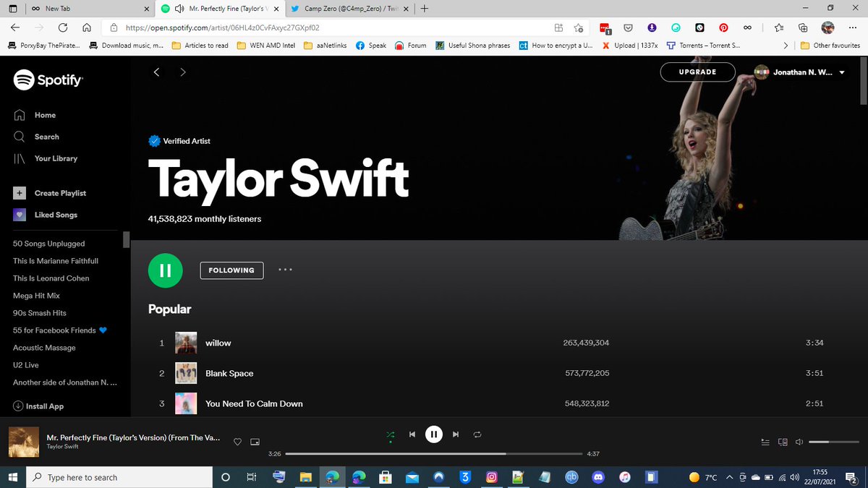This screenshot has height=488, width=868.
Task: Open the Other favourites folder
Action: (830, 46)
